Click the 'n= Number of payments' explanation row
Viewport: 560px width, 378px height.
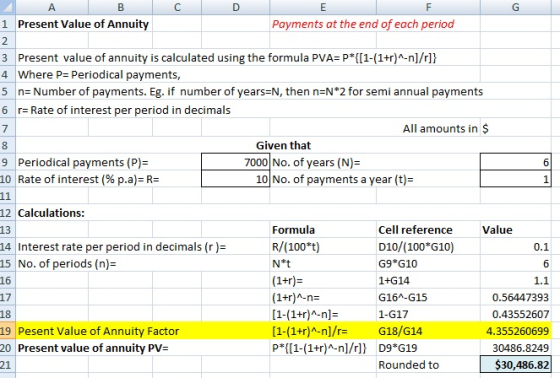click(x=250, y=91)
